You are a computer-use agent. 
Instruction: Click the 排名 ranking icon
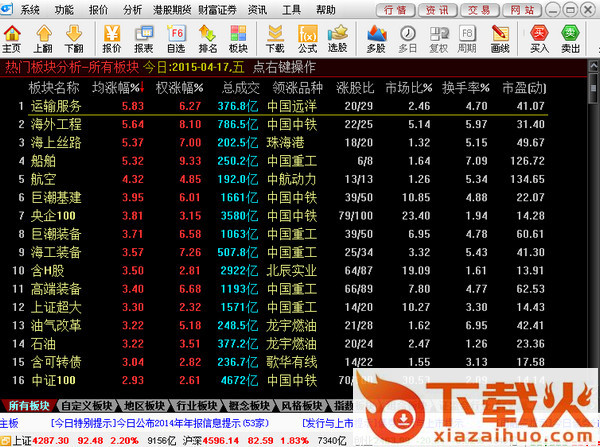coord(207,39)
